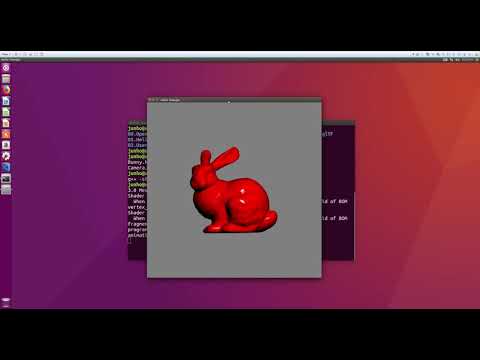Open the VM viewer menu at top left
Image resolution: width=480 pixels, height=360 pixels.
click(5, 54)
